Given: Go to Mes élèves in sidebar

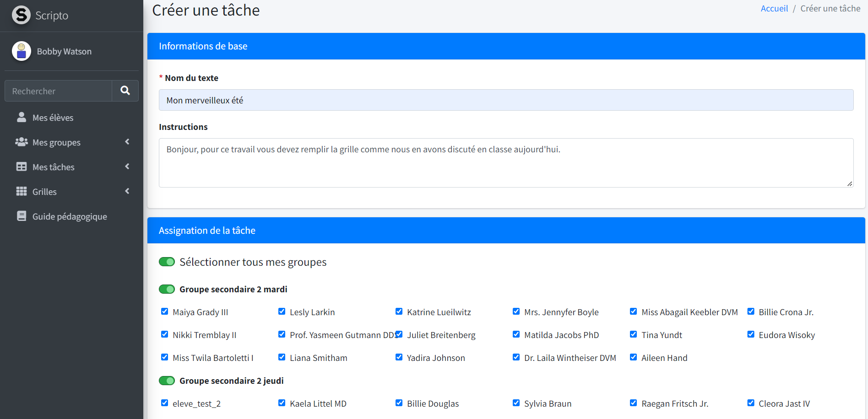Looking at the screenshot, I should coord(53,118).
